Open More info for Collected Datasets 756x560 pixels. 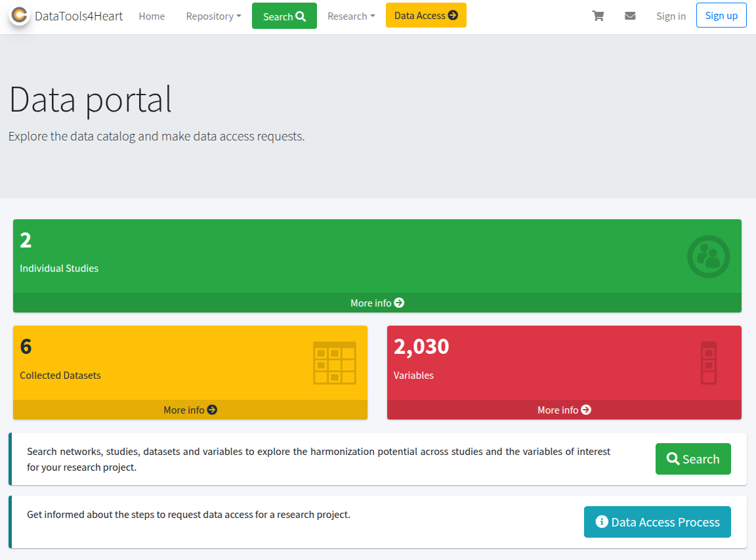[190, 410]
